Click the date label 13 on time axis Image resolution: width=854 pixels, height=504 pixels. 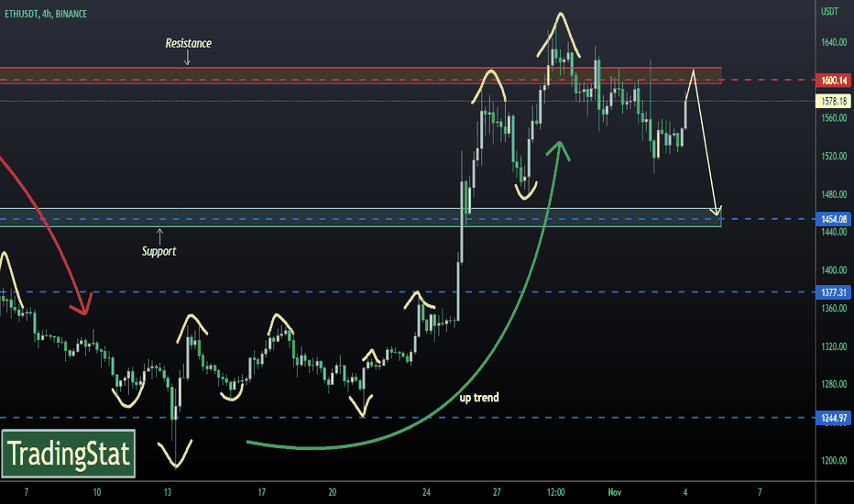pos(167,492)
